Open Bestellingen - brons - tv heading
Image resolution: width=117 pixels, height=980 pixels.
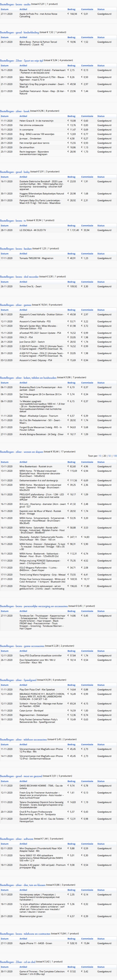[13, 221]
